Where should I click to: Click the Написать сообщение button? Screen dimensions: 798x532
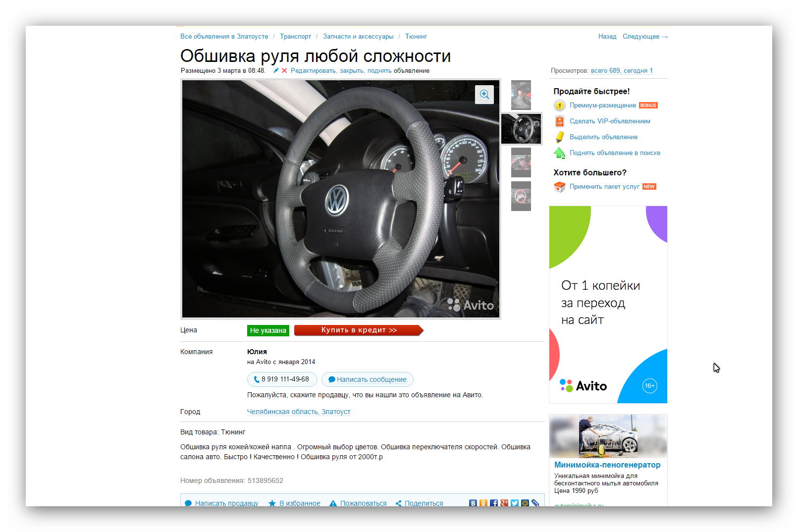point(368,379)
